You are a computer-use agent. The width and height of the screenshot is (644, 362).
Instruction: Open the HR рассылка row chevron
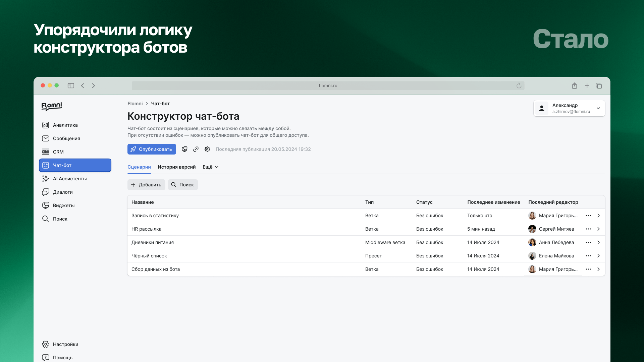(598, 229)
